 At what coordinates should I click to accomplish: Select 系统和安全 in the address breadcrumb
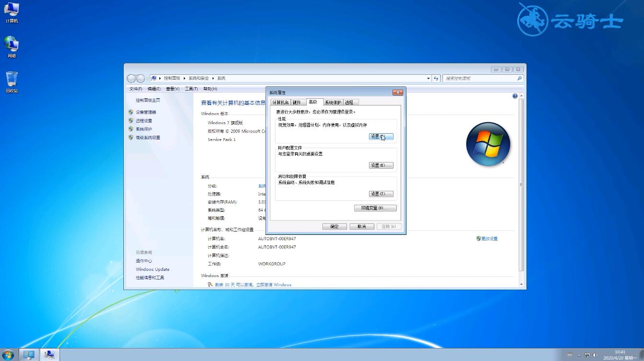[x=199, y=78]
